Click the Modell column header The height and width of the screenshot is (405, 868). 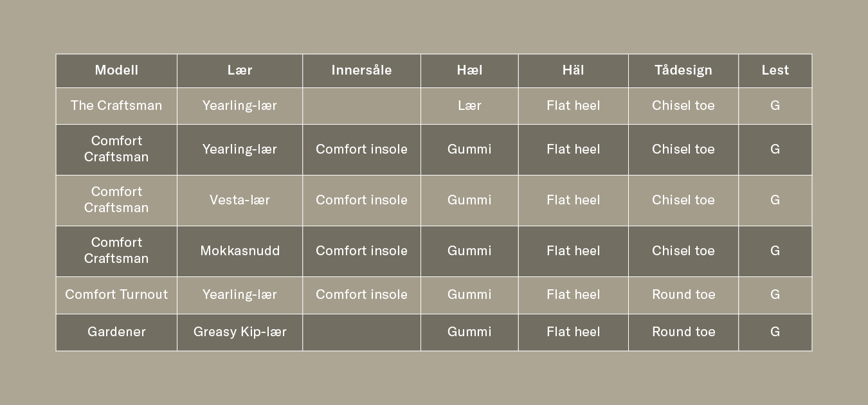[x=116, y=71]
